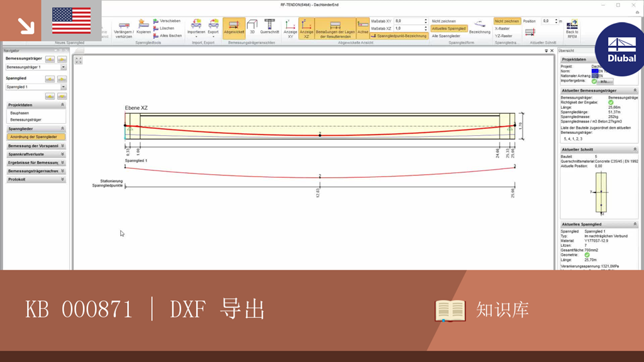Close the drawing view pane
The height and width of the screenshot is (362, 644).
coord(552,51)
